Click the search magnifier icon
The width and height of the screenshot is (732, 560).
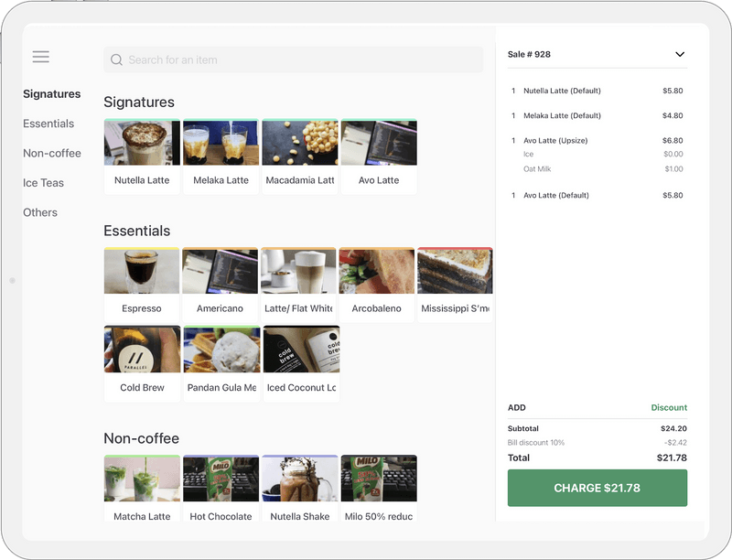pyautogui.click(x=117, y=59)
